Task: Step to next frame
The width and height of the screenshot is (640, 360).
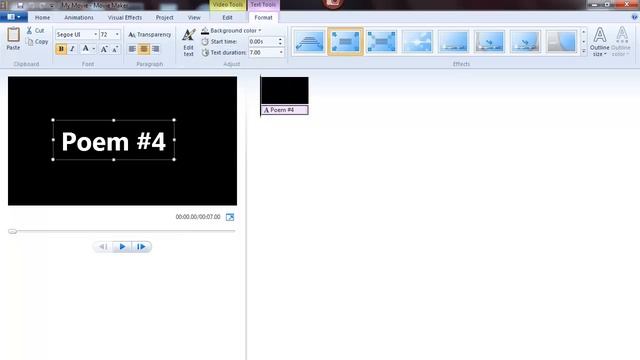Action: pos(141,247)
